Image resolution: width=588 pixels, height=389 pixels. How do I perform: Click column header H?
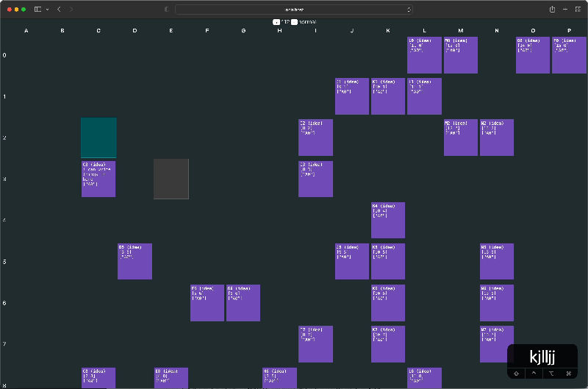click(x=279, y=31)
